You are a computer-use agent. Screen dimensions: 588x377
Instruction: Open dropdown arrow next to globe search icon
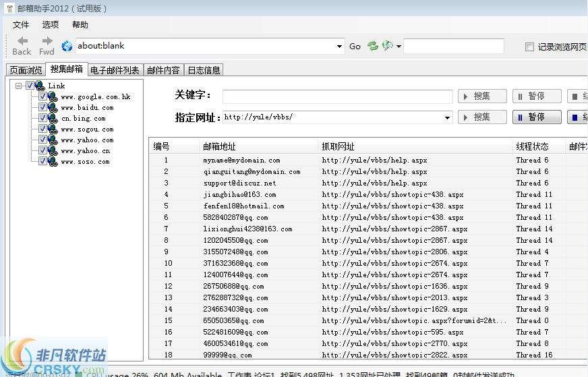click(x=399, y=47)
